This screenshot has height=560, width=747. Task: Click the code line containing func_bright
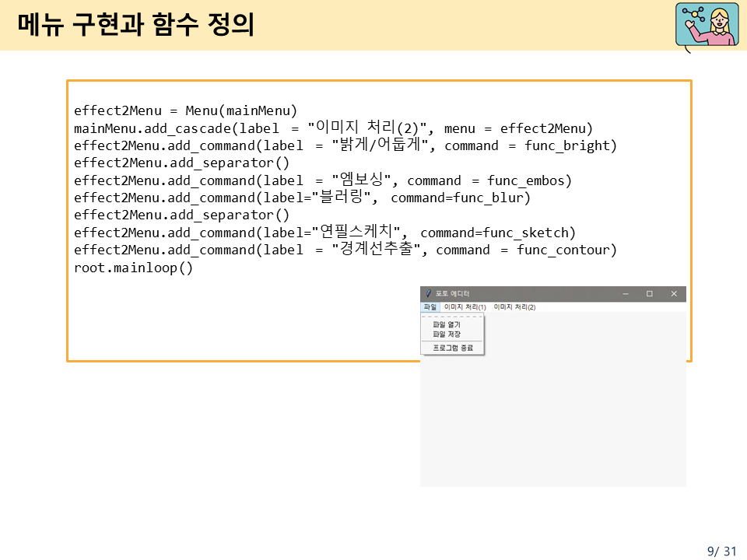[345, 145]
